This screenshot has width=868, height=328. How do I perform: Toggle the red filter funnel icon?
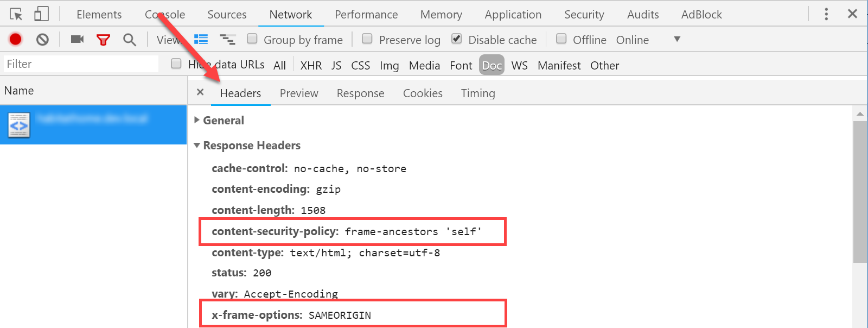(x=103, y=39)
